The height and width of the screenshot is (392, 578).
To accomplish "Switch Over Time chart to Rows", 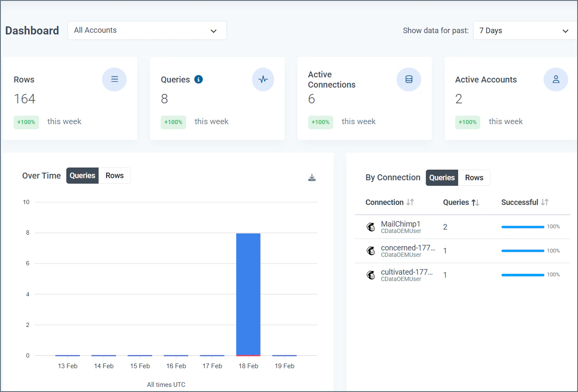I will 114,176.
